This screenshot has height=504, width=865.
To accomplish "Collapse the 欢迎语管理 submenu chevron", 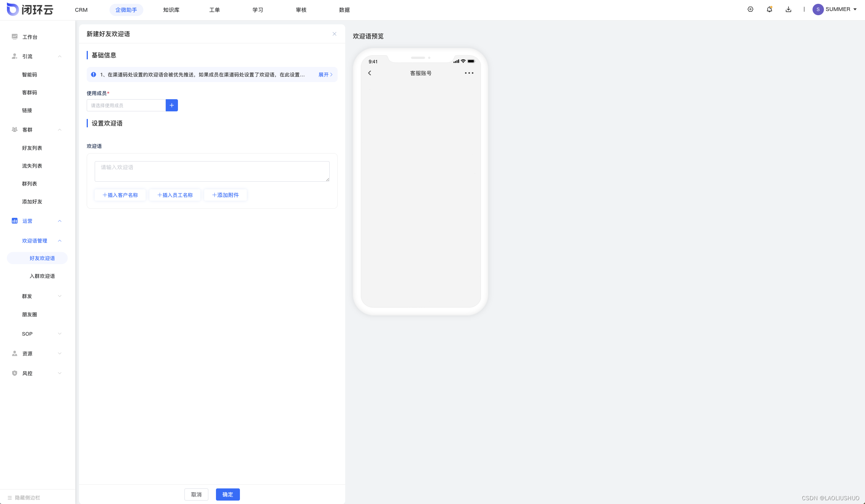I will coord(60,241).
